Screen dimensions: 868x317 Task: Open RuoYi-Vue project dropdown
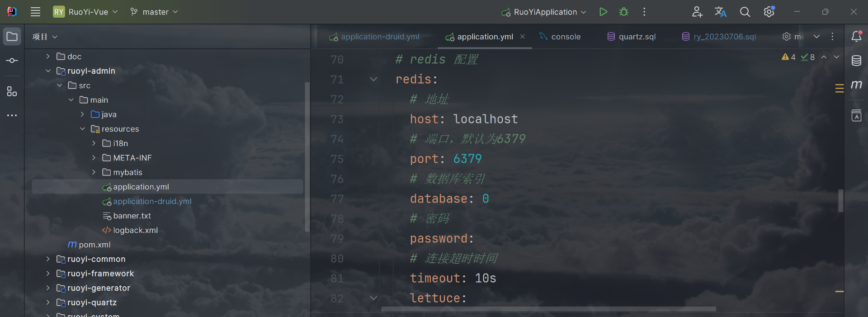click(x=85, y=12)
